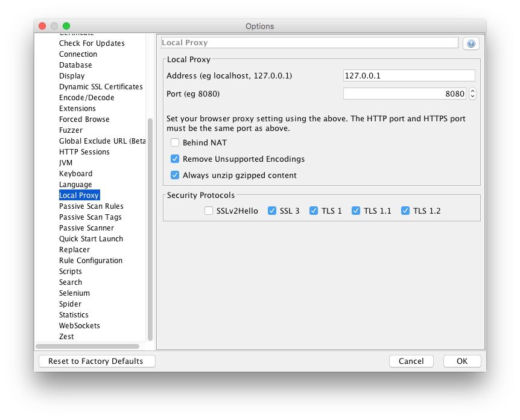This screenshot has height=420, width=520.
Task: Open Keyboard shortcut options
Action: click(x=75, y=174)
